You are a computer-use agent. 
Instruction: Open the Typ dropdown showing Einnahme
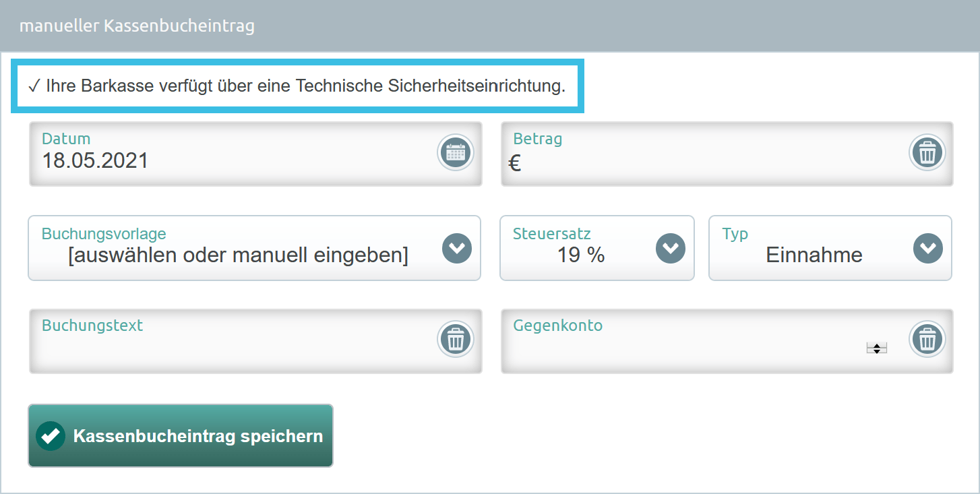point(830,248)
